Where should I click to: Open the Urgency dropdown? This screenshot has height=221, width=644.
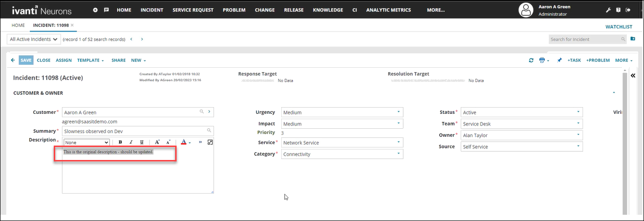[x=342, y=112]
